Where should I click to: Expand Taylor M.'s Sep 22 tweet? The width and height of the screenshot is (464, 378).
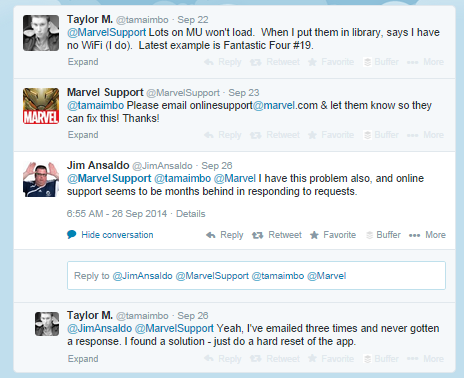click(x=83, y=62)
